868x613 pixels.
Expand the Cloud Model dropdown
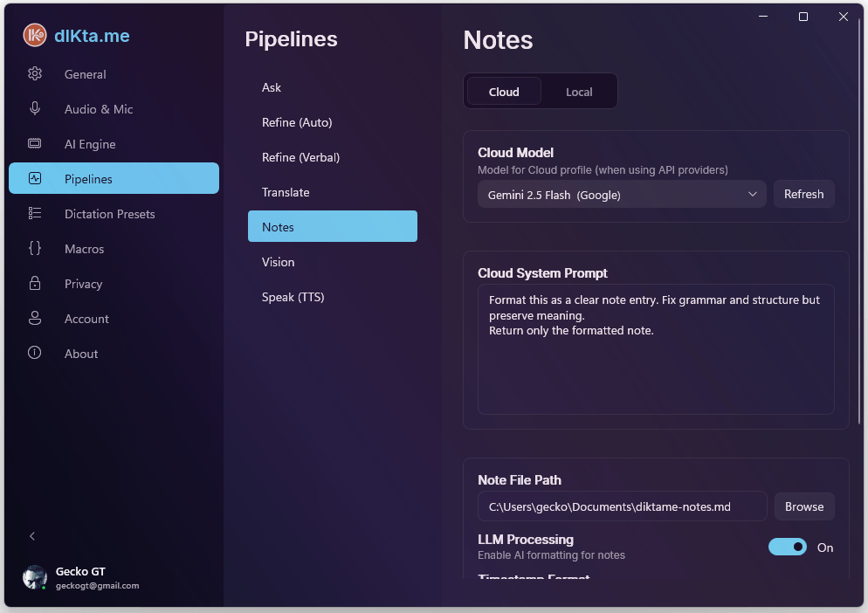pos(621,195)
